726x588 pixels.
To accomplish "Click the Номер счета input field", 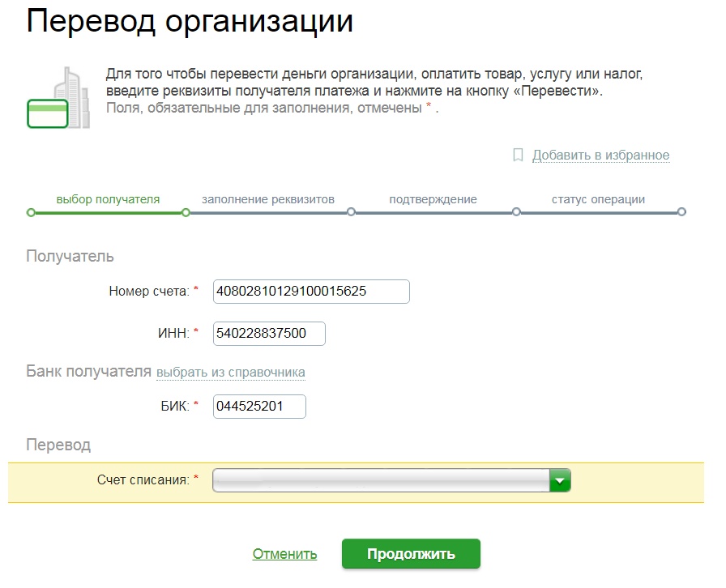I will (x=311, y=292).
